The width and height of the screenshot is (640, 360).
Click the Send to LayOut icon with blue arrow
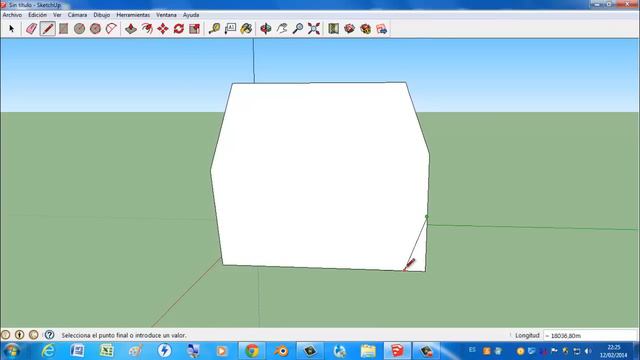381,29
